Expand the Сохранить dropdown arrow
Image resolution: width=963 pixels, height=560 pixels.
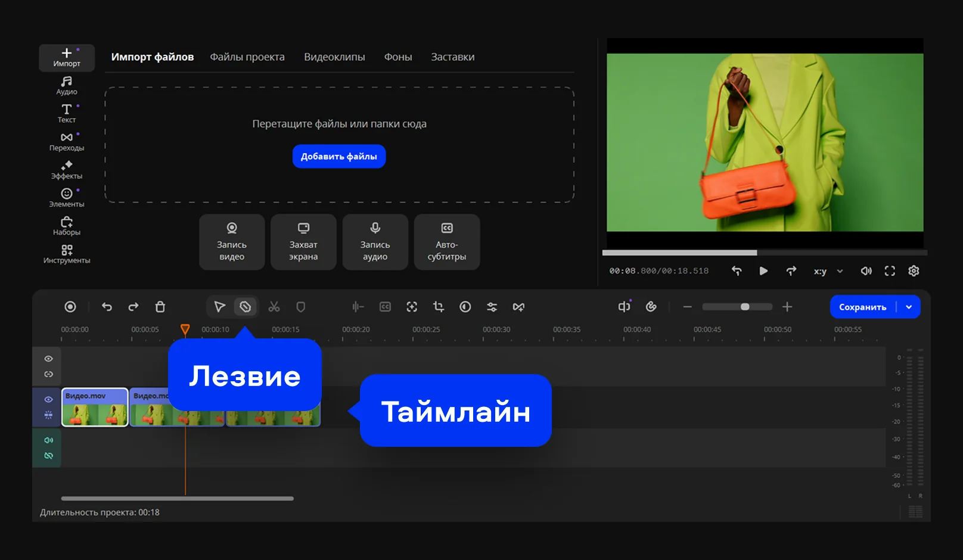(909, 307)
